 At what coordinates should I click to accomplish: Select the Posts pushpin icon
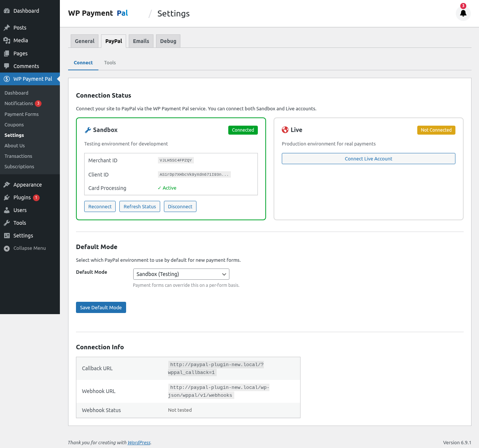click(x=6, y=27)
